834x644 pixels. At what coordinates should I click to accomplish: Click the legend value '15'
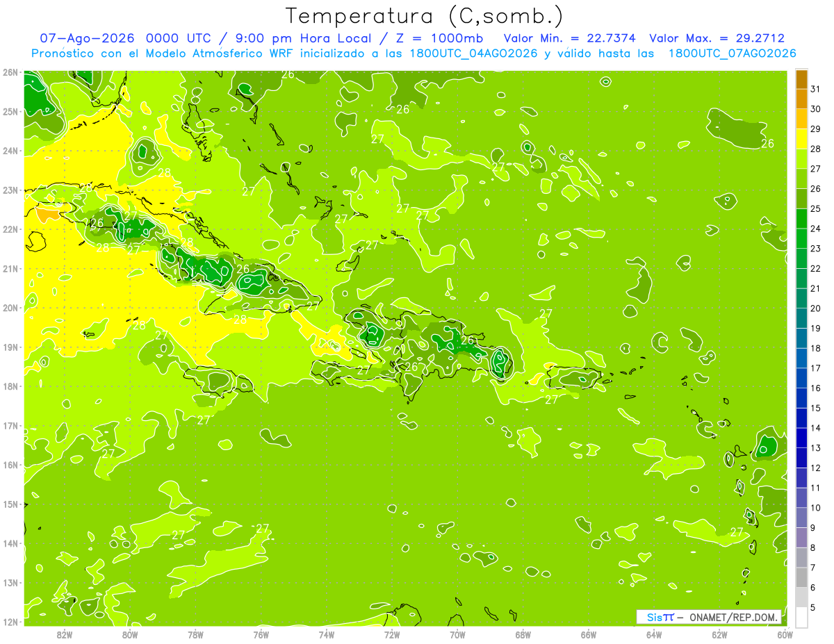point(816,408)
